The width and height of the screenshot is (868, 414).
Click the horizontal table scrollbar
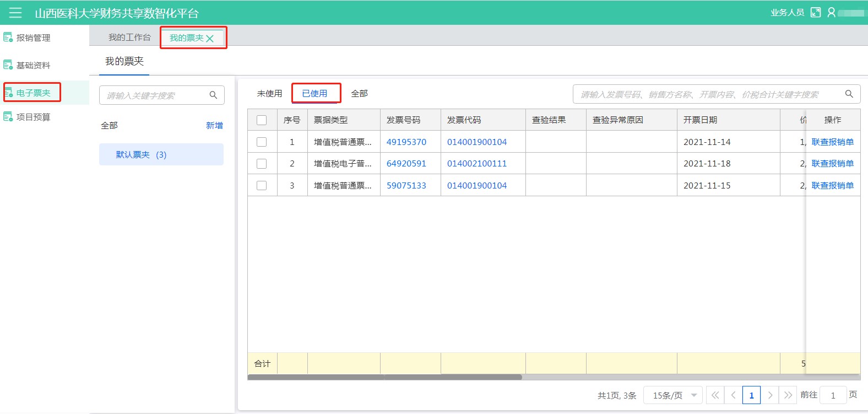(384, 377)
